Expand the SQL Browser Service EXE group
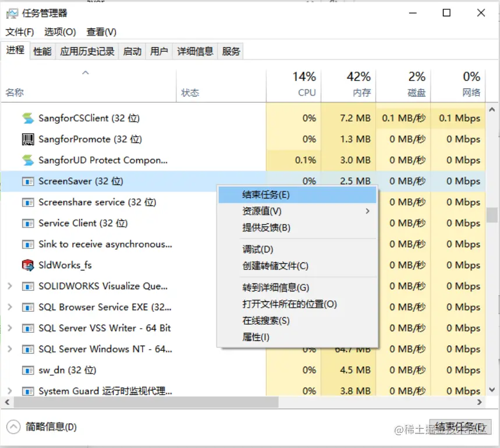The height and width of the screenshot is (448, 500). (10, 307)
